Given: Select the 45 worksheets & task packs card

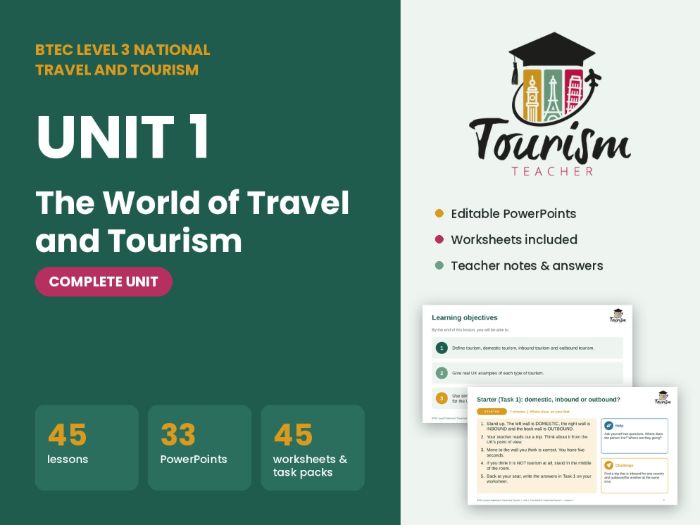Looking at the screenshot, I should click(312, 447).
